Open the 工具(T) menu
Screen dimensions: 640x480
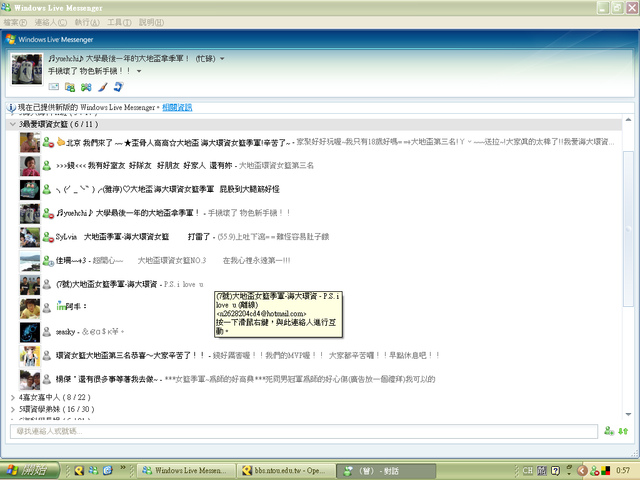(x=119, y=22)
